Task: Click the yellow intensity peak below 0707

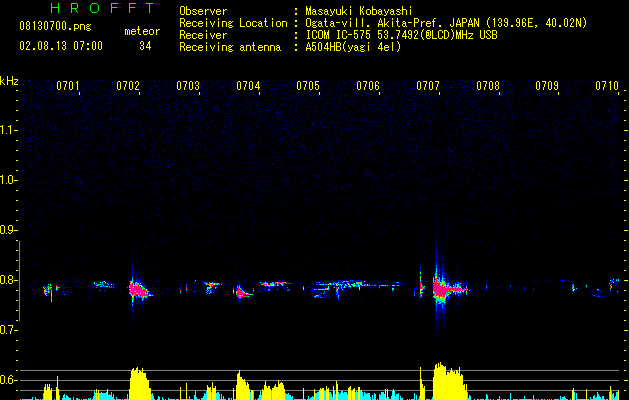Action: pyautogui.click(x=448, y=381)
